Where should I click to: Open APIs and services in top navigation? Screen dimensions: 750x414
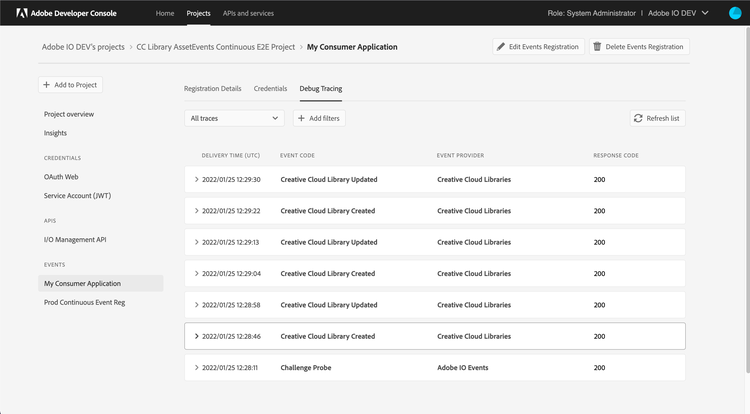click(x=248, y=13)
